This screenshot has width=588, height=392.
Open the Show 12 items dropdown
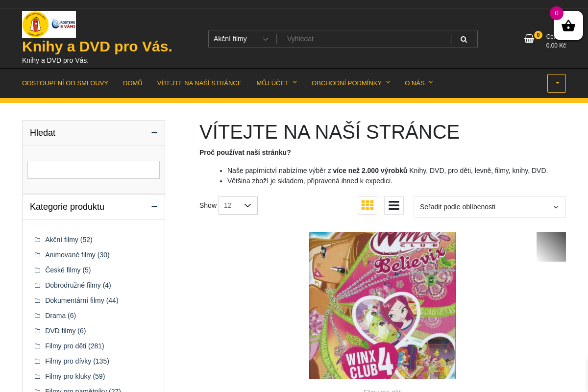click(x=238, y=205)
